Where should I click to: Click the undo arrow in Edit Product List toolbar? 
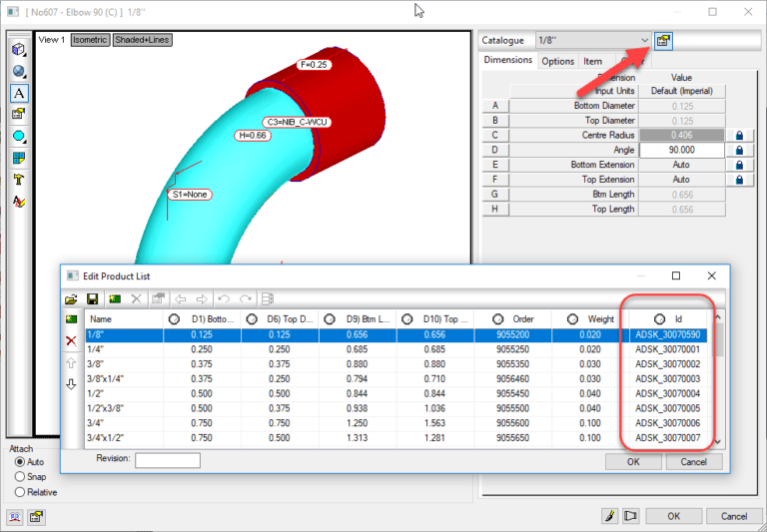224,298
